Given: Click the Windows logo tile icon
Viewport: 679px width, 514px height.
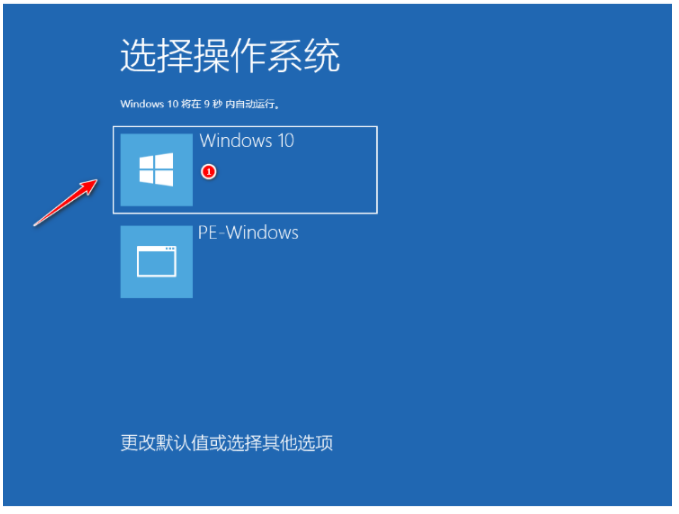Looking at the screenshot, I should tap(156, 170).
